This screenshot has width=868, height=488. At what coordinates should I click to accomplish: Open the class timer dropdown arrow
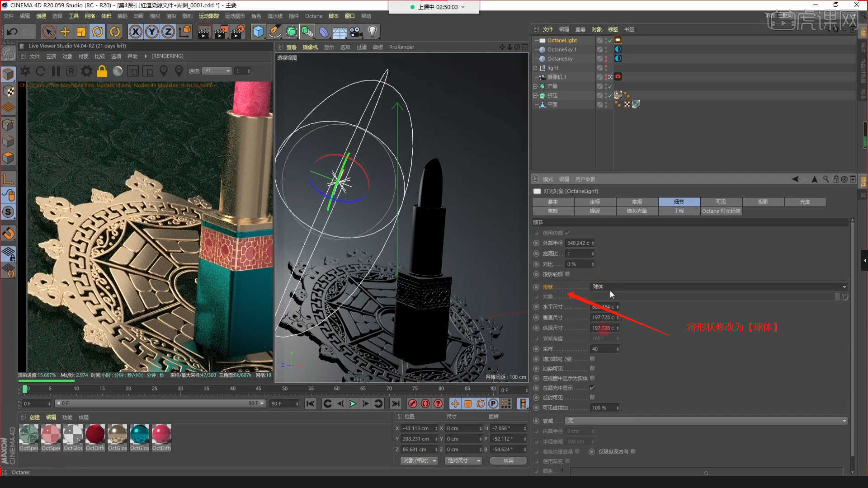pos(463,7)
